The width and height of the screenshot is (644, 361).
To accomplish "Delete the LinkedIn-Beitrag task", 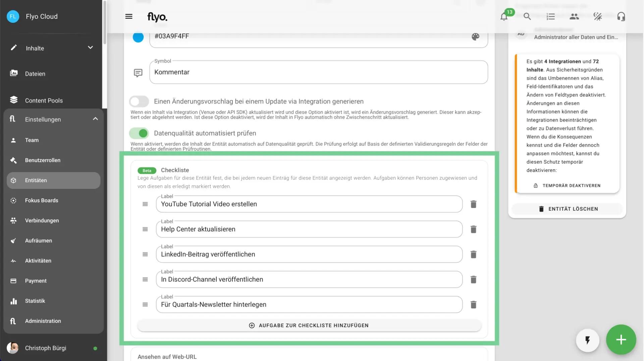I will (x=473, y=255).
